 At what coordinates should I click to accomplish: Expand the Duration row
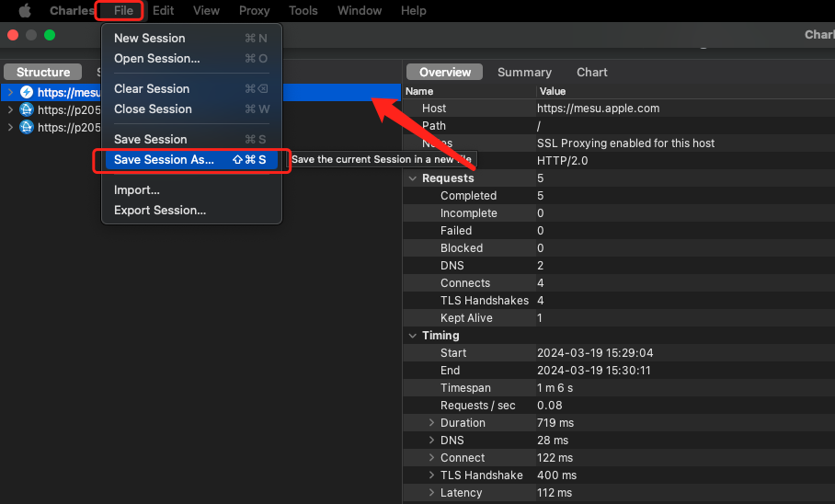coord(431,423)
